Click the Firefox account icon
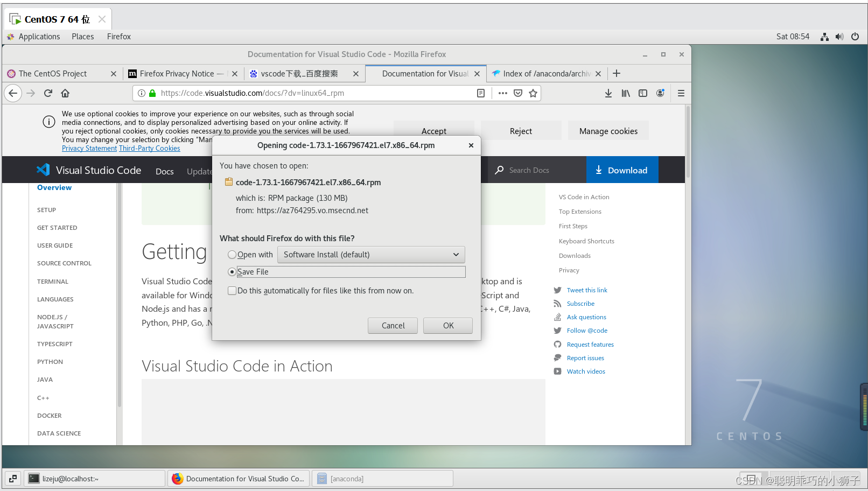This screenshot has height=491, width=868. (x=660, y=93)
